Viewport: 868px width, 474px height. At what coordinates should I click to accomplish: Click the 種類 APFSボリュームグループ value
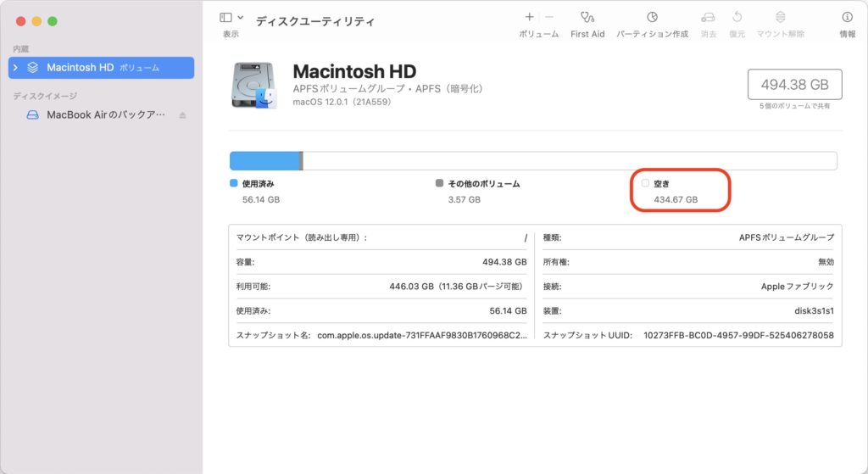tap(786, 237)
